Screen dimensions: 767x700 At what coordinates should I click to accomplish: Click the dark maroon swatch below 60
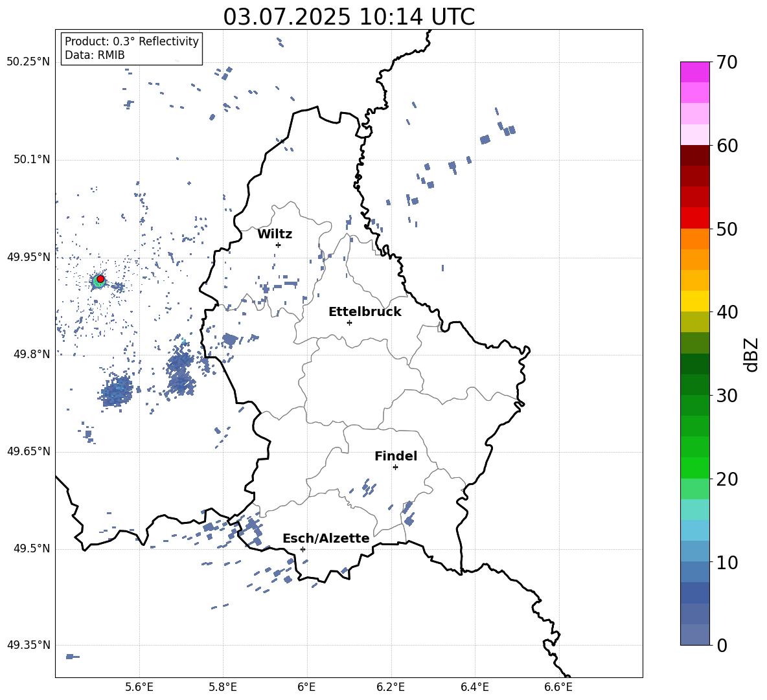click(695, 155)
